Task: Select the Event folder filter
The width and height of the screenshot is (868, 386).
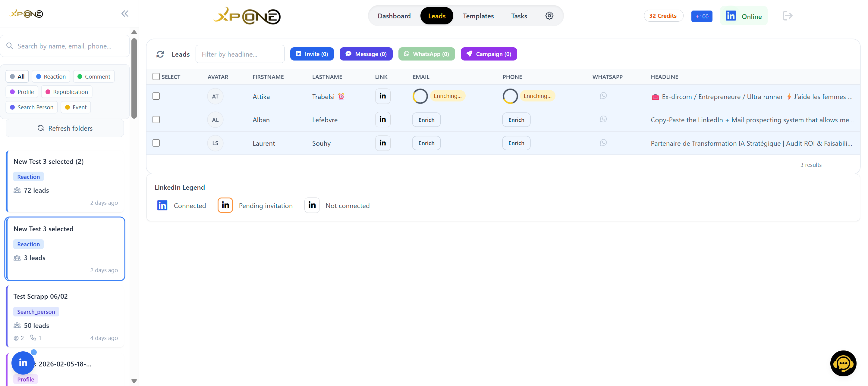Action: click(76, 107)
